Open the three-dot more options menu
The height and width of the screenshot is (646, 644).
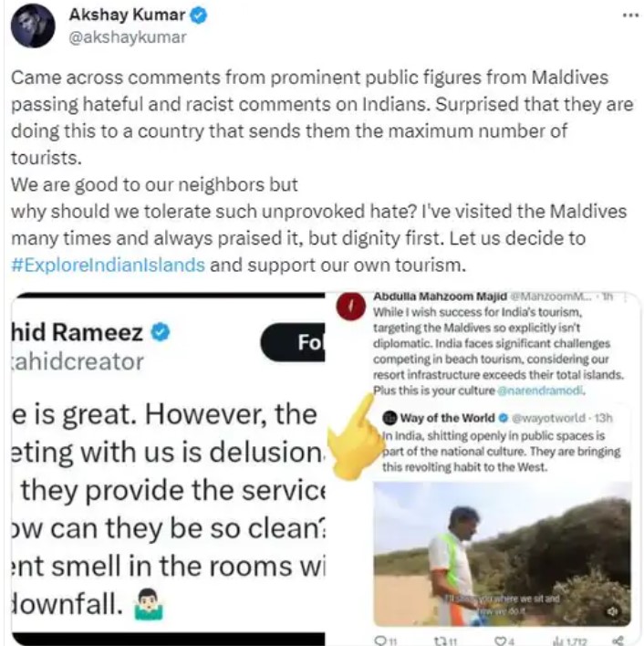pyautogui.click(x=629, y=16)
